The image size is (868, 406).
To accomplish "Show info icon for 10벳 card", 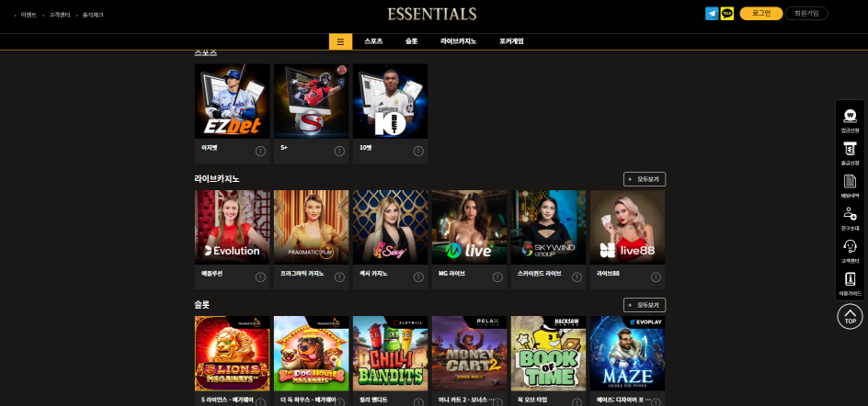I will click(x=418, y=151).
